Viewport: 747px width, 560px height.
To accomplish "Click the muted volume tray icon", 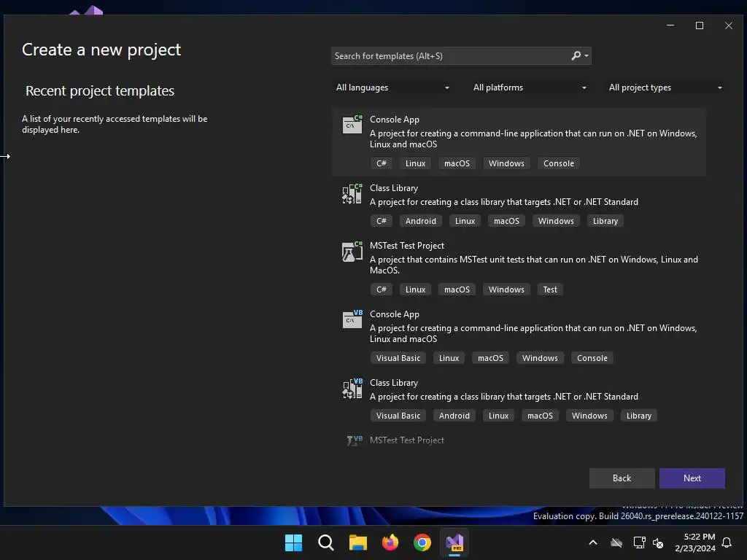I will tap(658, 542).
